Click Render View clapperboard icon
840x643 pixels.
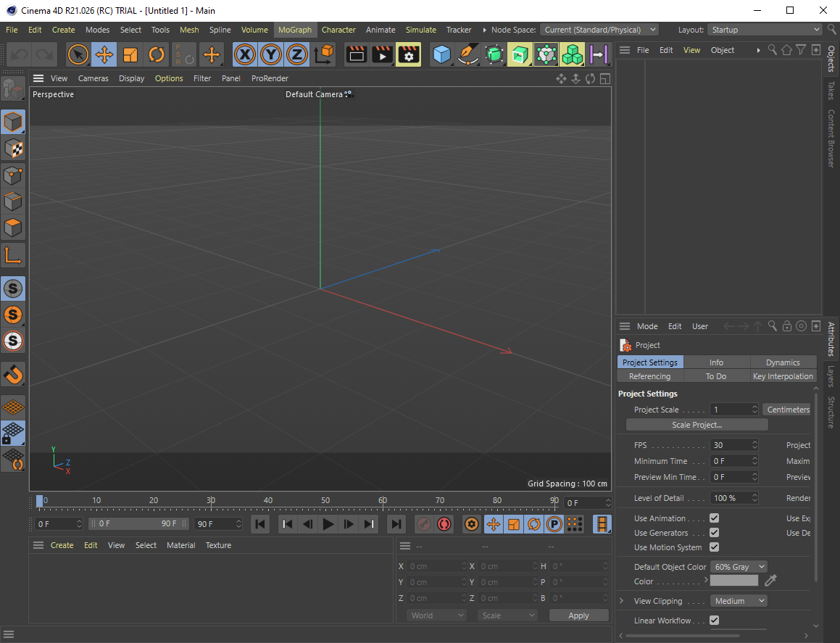(x=357, y=54)
